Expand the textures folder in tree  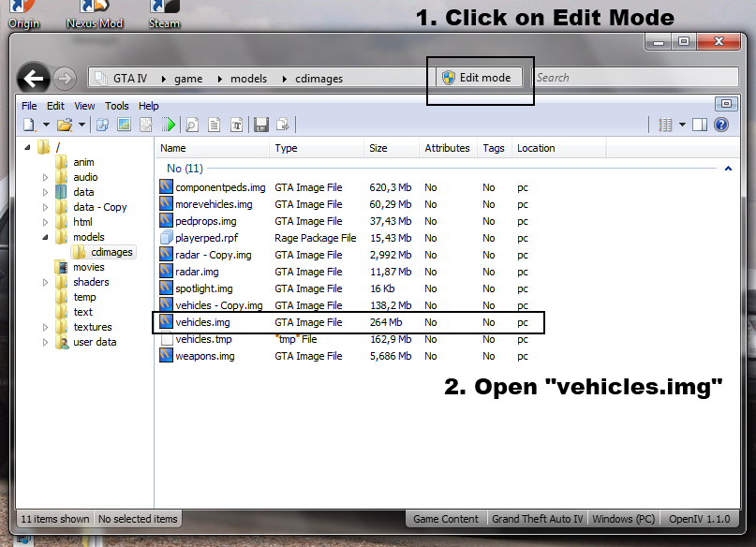pos(45,327)
